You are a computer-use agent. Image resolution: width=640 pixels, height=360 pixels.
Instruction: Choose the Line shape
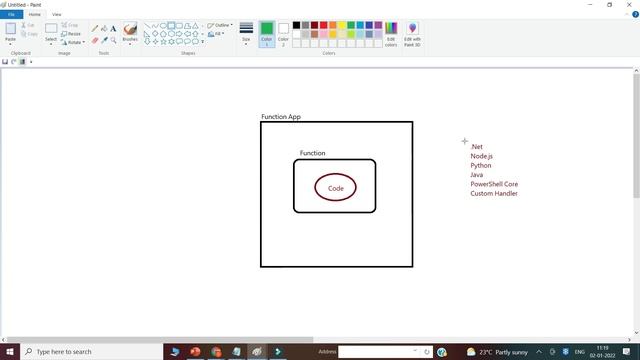tap(147, 26)
